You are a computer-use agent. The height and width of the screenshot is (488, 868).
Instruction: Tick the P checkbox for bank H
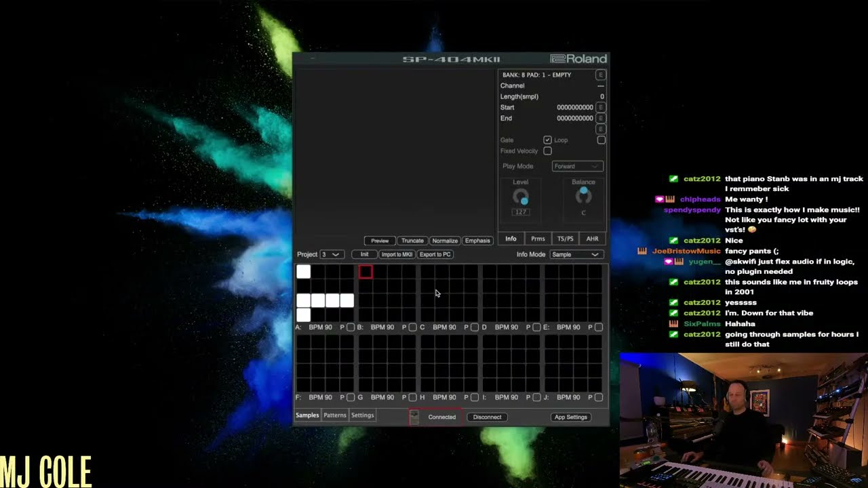475,397
